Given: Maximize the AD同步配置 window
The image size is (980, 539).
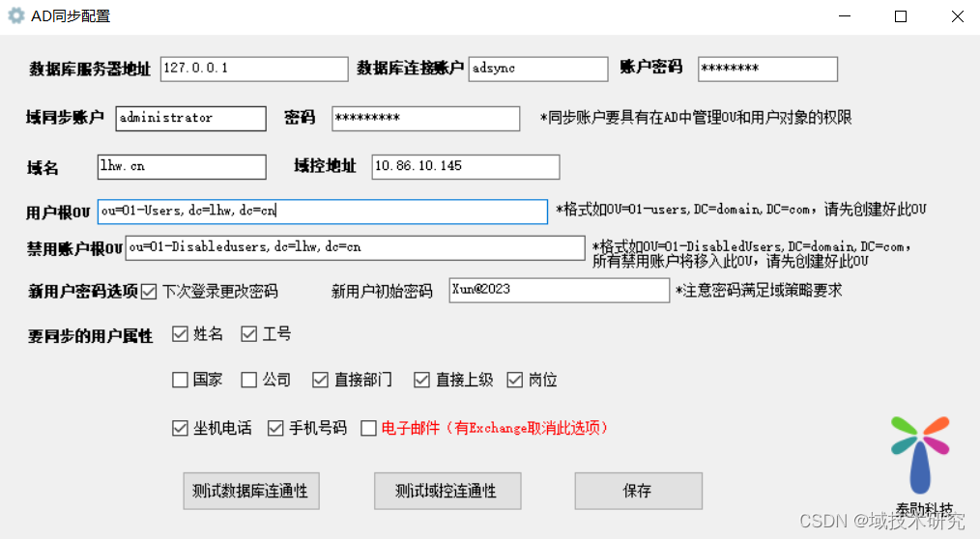Looking at the screenshot, I should [x=901, y=16].
